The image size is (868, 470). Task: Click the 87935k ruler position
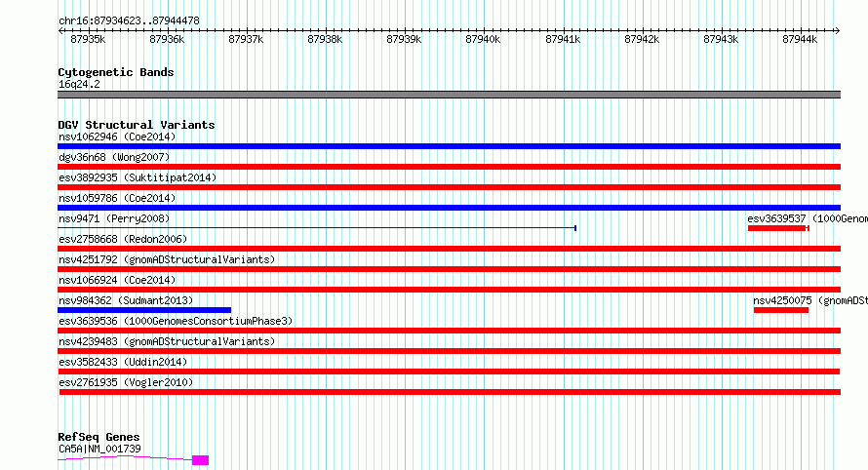click(x=88, y=39)
